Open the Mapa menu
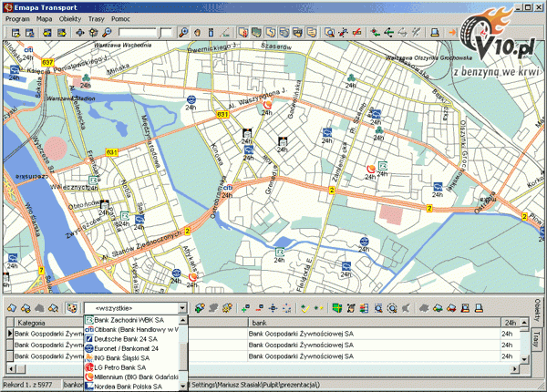This screenshot has width=547, height=392. [x=45, y=18]
